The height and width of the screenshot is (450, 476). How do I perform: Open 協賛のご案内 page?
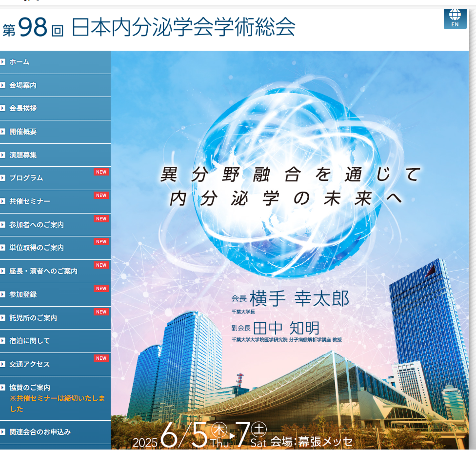click(x=55, y=398)
